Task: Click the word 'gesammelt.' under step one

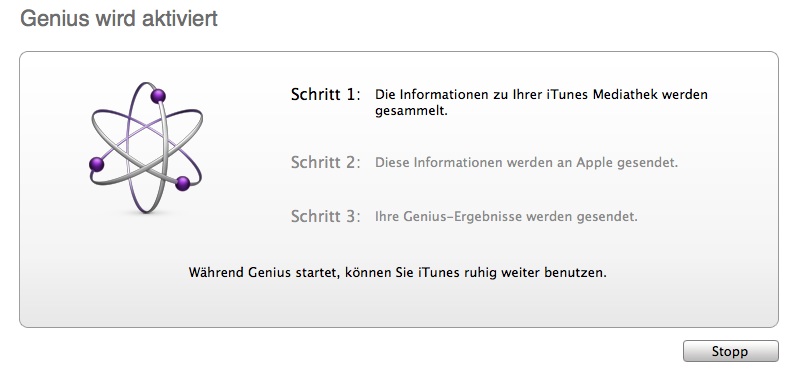Action: [411, 111]
